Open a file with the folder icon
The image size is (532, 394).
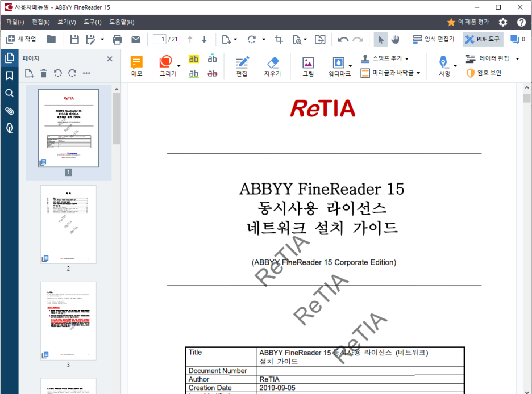(51, 39)
